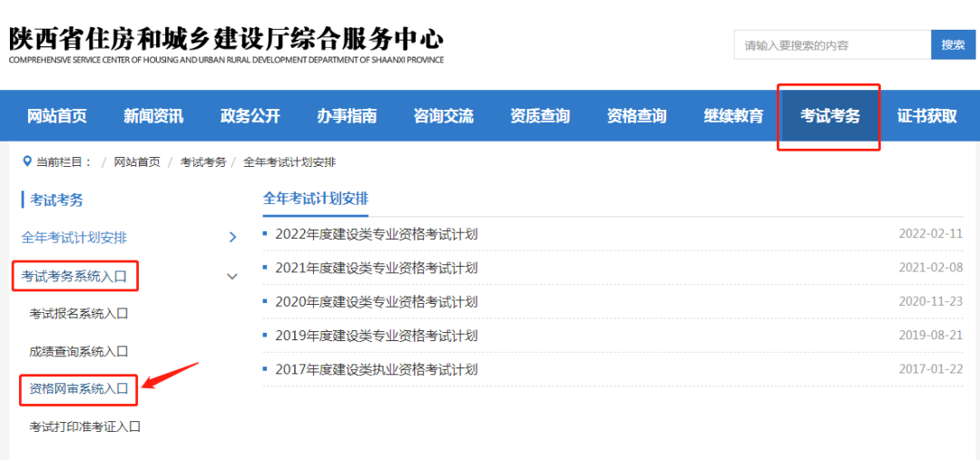Select 考试考务 navigation item
The width and height of the screenshot is (980, 460).
830,116
